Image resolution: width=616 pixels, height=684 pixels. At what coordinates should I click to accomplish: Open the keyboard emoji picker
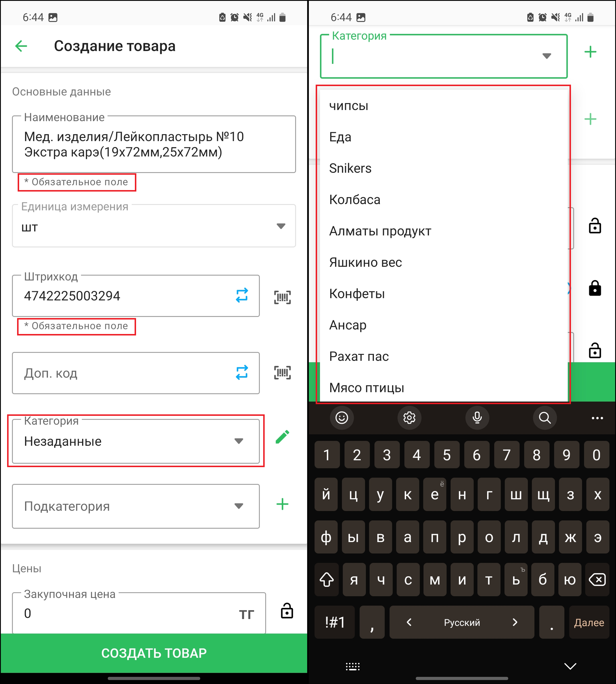click(x=341, y=418)
